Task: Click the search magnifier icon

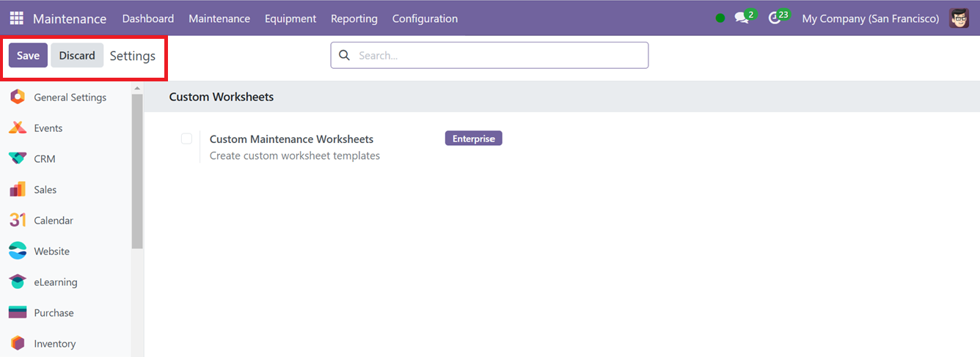Action: tap(344, 55)
